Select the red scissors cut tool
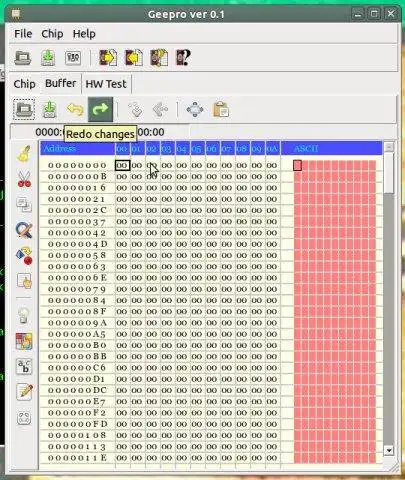The image size is (405, 480). [x=24, y=179]
